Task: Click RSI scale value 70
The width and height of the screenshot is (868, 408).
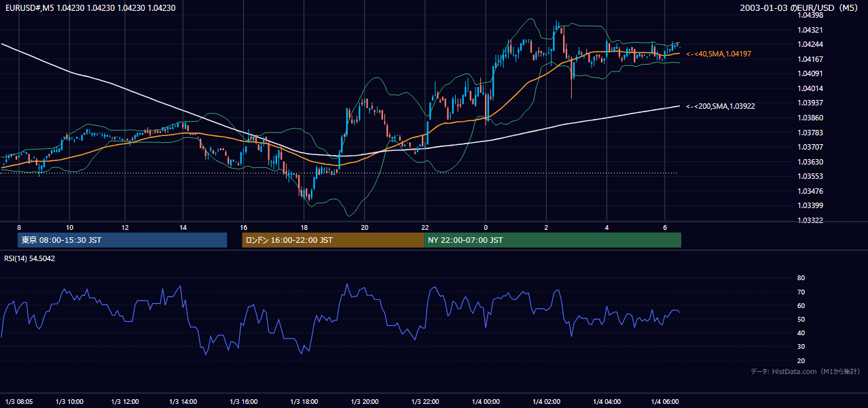Action: pos(801,292)
